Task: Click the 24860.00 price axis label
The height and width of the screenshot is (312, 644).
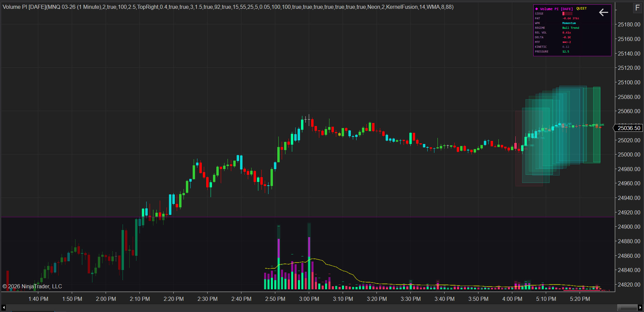Action: (x=629, y=256)
